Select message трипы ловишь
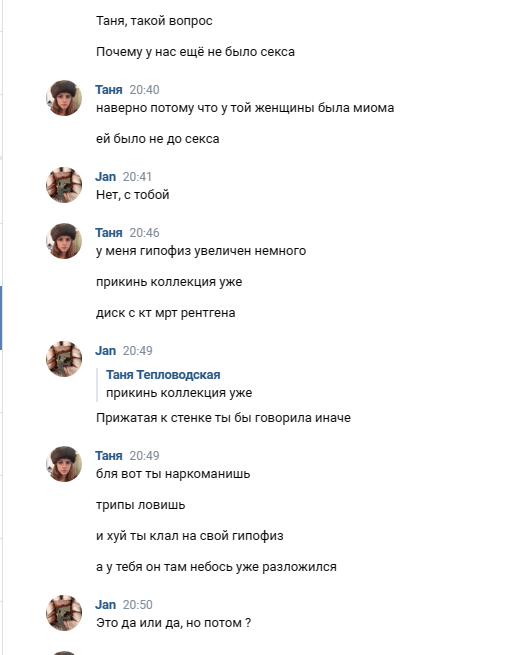 pyautogui.click(x=140, y=505)
